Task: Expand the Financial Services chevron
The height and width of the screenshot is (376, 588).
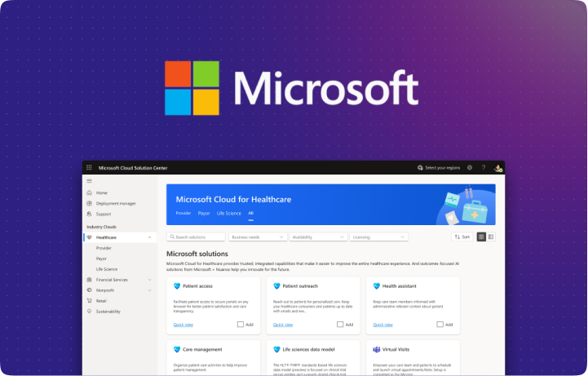Action: [x=149, y=280]
